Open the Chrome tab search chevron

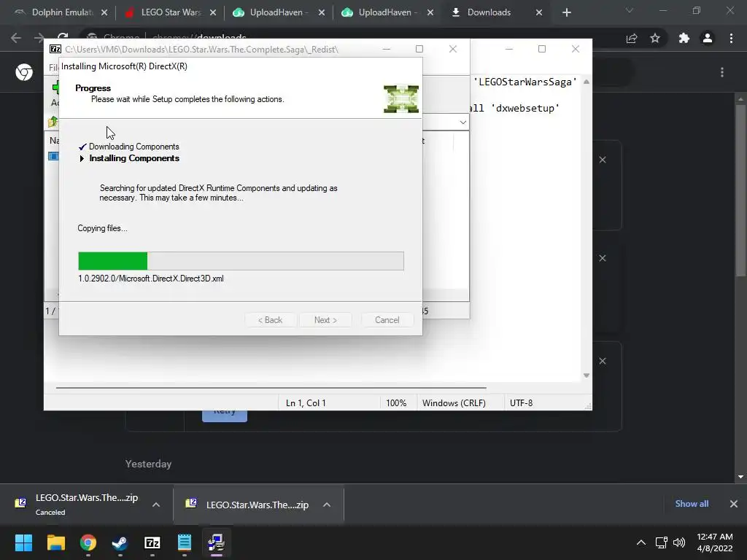(630, 10)
